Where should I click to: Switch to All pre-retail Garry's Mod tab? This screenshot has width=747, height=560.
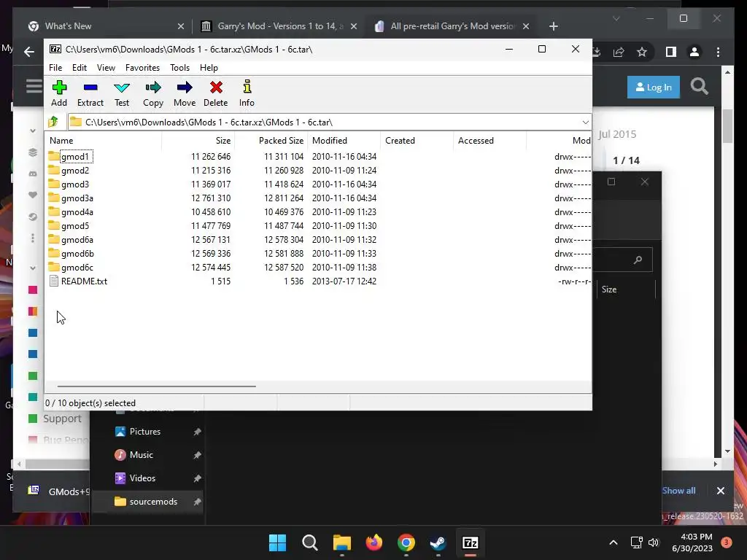coord(452,26)
